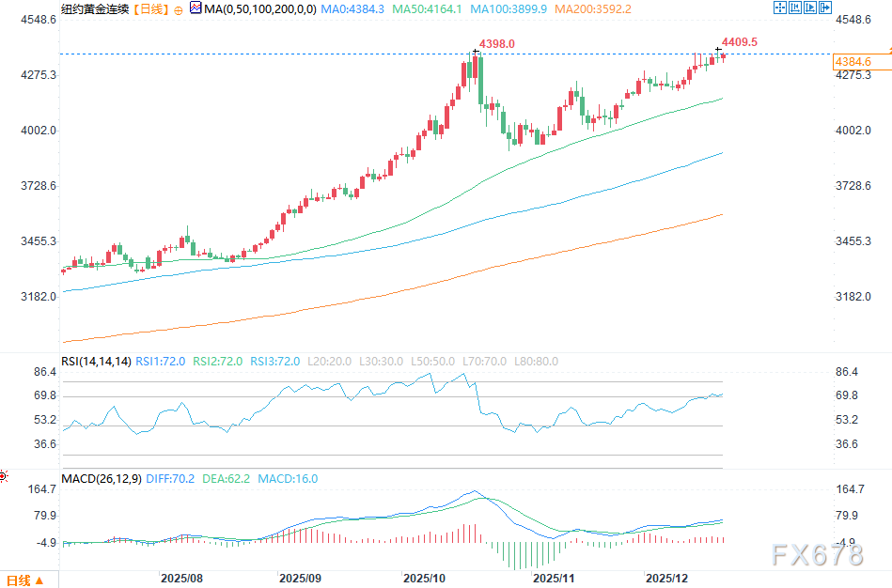
Task: Click the orange 4384.6 current price tag
Action: 853,62
